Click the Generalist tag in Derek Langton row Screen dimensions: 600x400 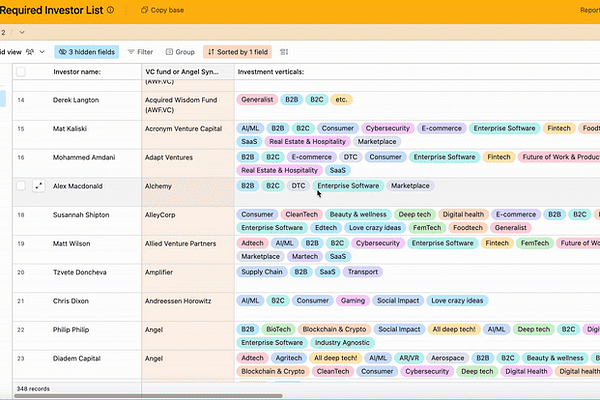(x=257, y=100)
